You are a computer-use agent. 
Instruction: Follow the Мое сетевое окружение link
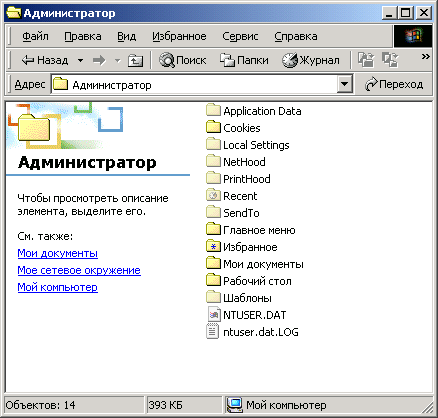point(79,270)
